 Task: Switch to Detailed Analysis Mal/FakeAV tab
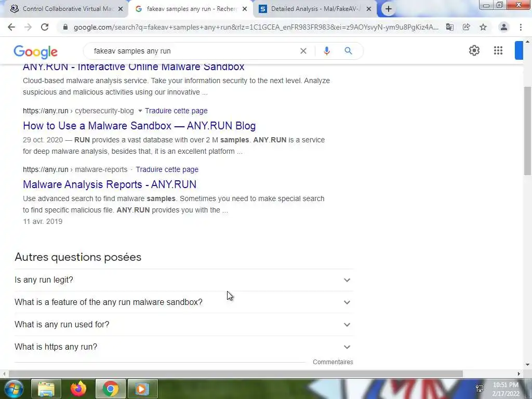tap(315, 9)
